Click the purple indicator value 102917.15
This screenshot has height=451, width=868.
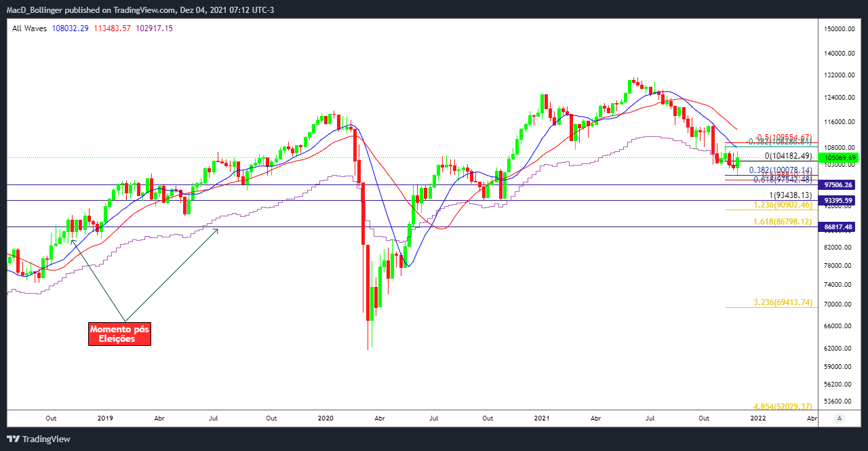click(155, 28)
